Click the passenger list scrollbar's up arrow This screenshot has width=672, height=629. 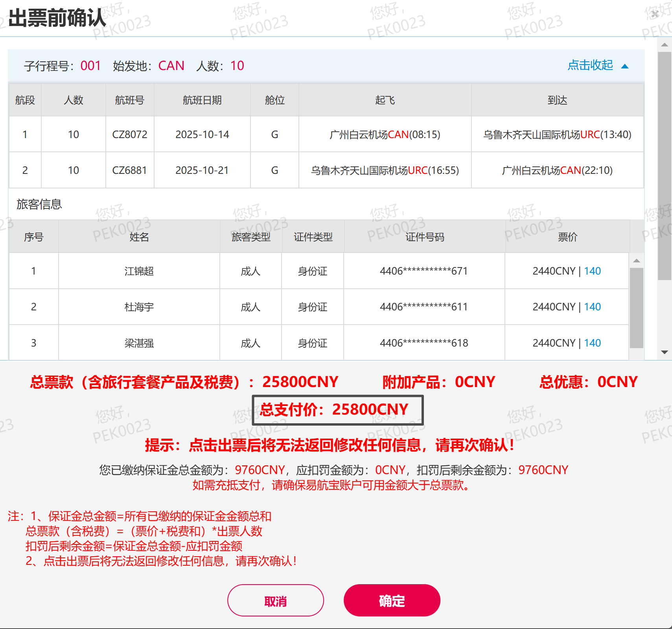(x=636, y=261)
